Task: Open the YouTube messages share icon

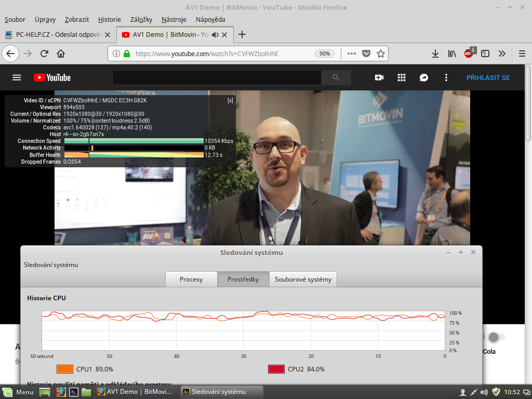Action: point(423,77)
